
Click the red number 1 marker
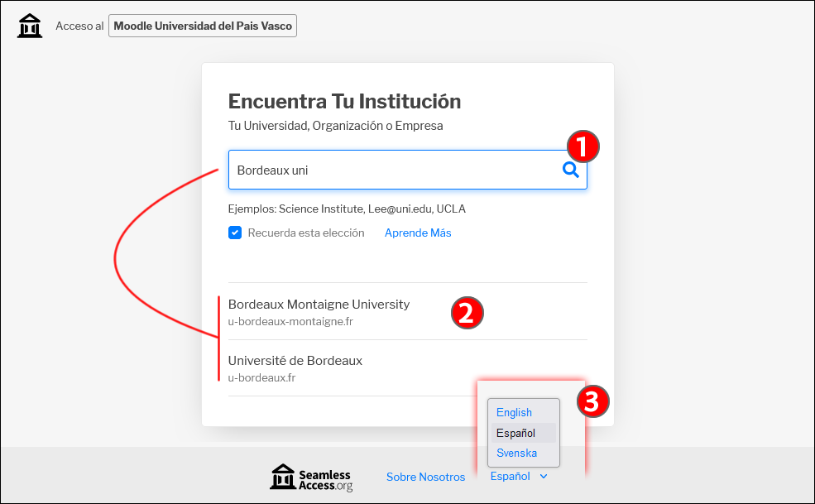click(582, 147)
